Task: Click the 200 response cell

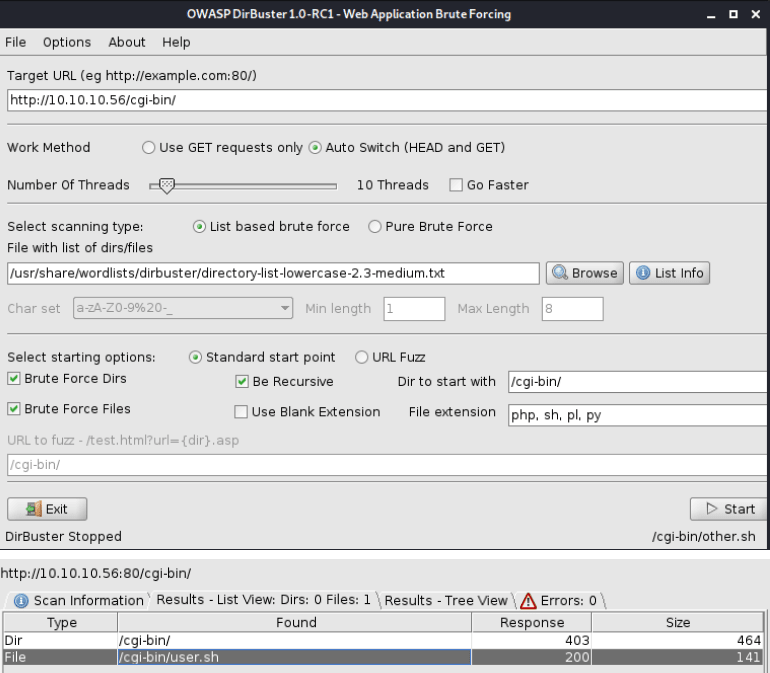Action: click(532, 657)
